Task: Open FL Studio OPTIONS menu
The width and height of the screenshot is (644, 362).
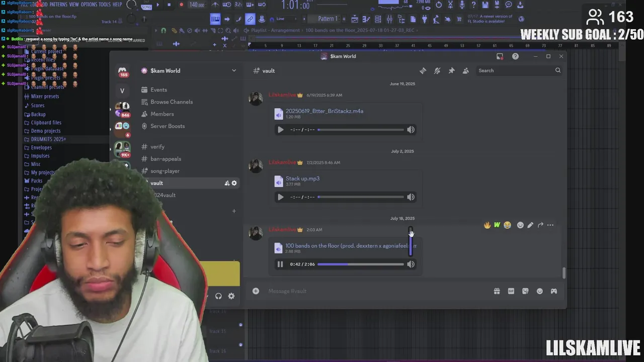Action: pyautogui.click(x=89, y=5)
